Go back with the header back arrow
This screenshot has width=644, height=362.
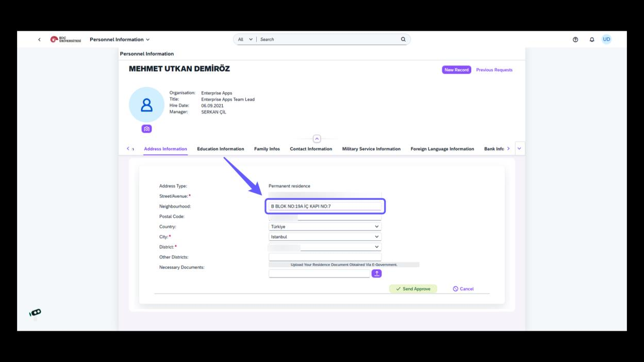(39, 40)
